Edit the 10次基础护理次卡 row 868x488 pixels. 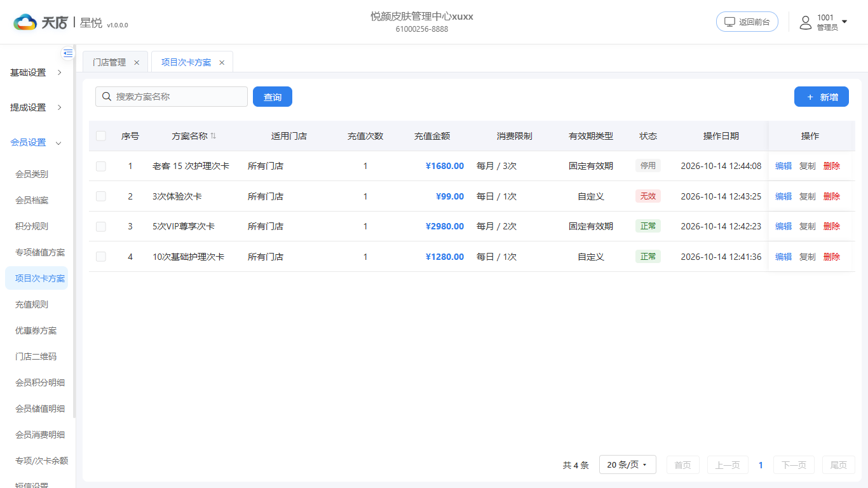(x=783, y=257)
